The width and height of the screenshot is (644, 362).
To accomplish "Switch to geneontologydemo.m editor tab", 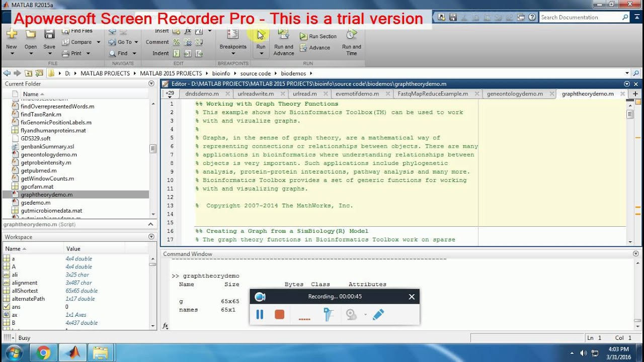I will pyautogui.click(x=515, y=94).
